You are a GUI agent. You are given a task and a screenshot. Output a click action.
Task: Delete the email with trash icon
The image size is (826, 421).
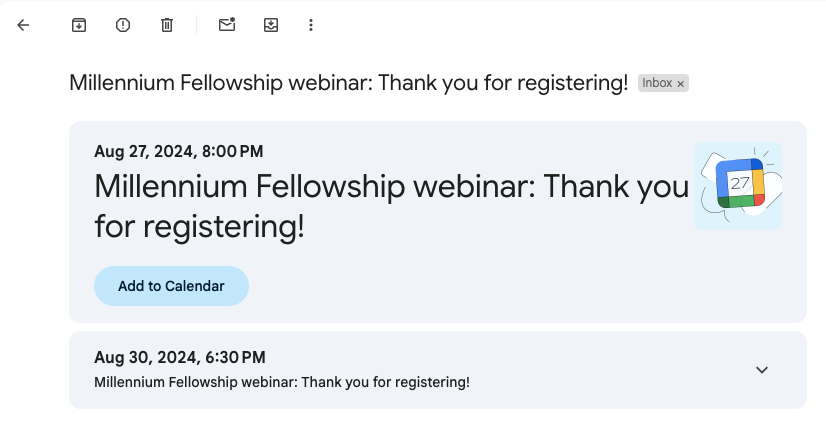(x=167, y=25)
